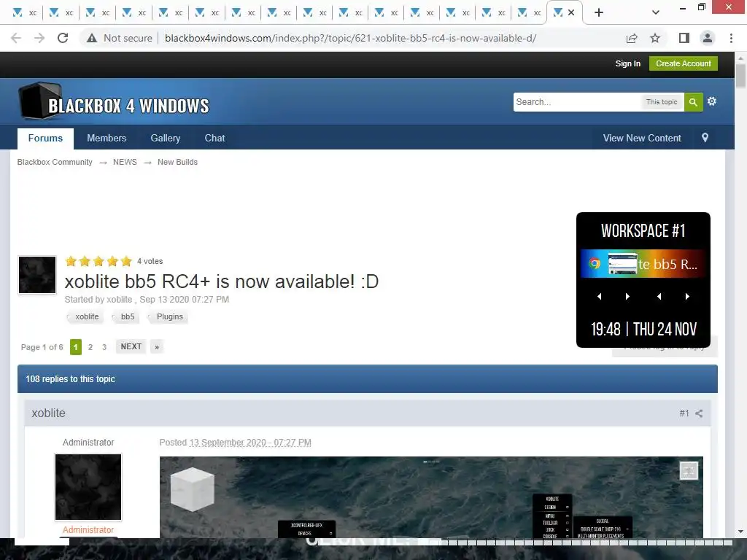Click the NEXT page button
This screenshot has width=747, height=560.
pyautogui.click(x=131, y=346)
